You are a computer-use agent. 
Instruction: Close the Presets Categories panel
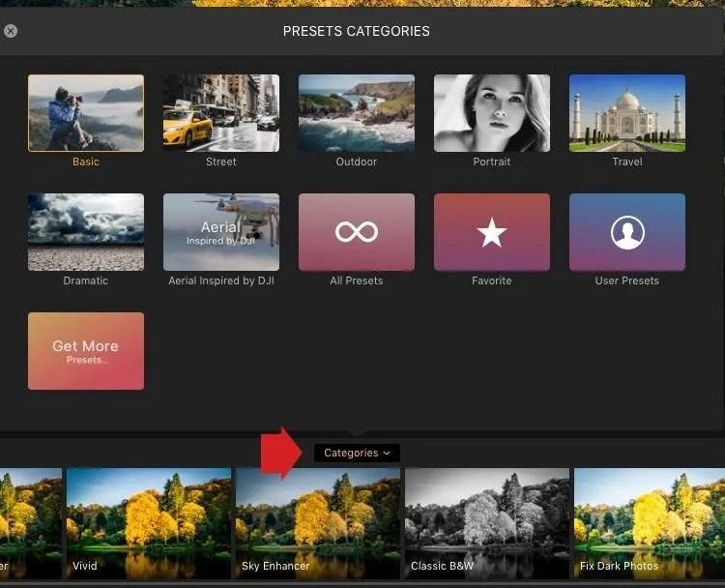pyautogui.click(x=11, y=31)
